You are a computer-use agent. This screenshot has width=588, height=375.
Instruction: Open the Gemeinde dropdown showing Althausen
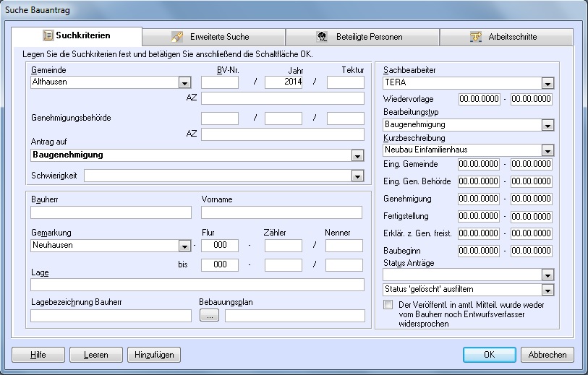(x=185, y=82)
